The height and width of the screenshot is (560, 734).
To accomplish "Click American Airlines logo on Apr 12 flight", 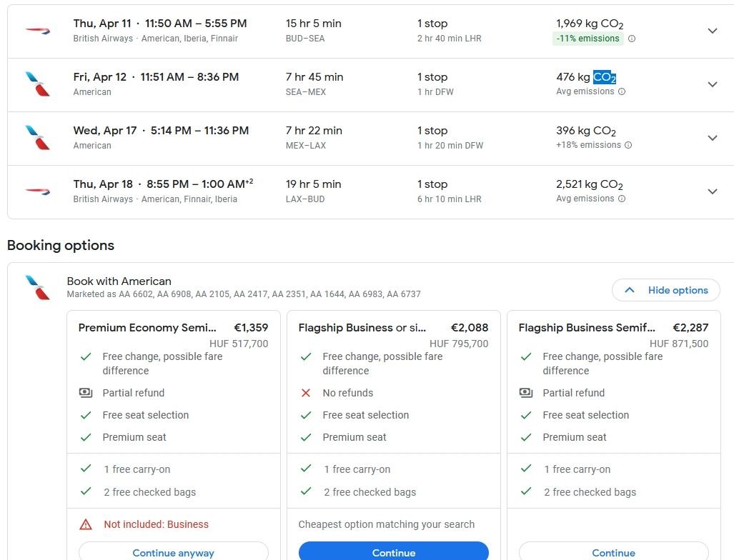I will (x=37, y=84).
